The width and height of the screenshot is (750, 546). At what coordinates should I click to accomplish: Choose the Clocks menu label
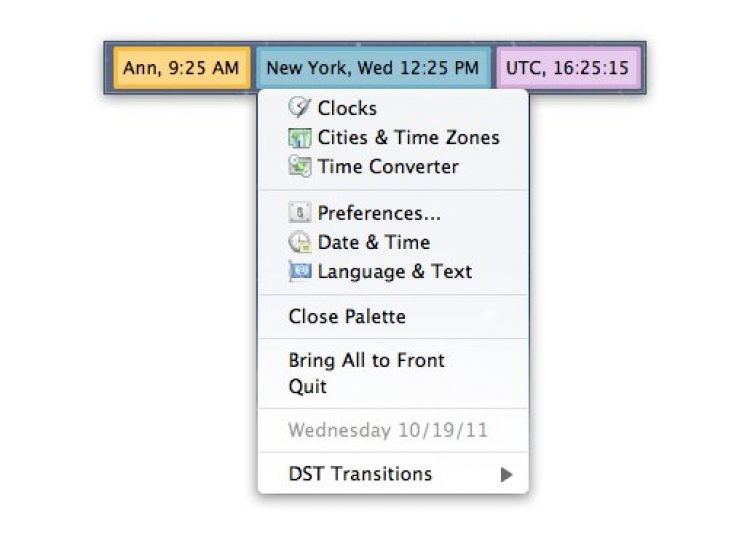(347, 108)
